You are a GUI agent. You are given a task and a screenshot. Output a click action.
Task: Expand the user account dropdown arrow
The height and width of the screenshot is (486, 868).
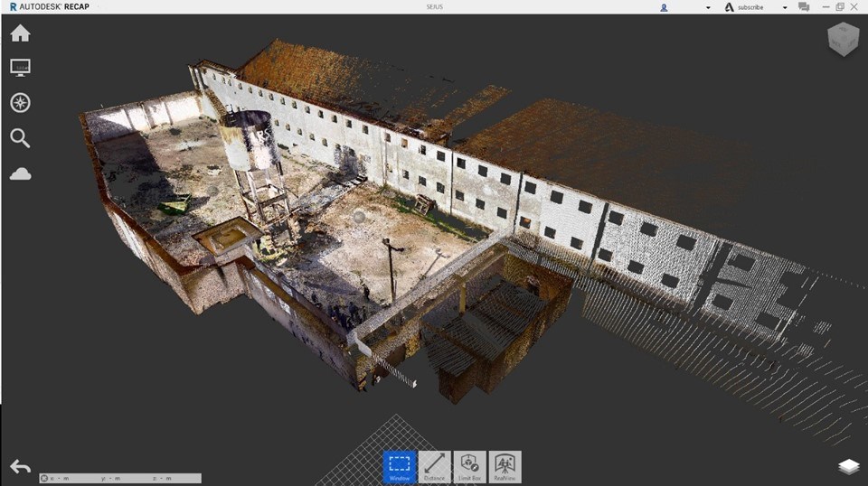point(708,7)
